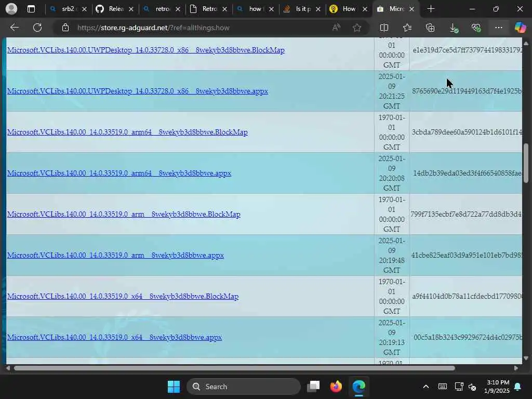
Task: Click the browser profile avatar icon
Action: click(x=11, y=9)
